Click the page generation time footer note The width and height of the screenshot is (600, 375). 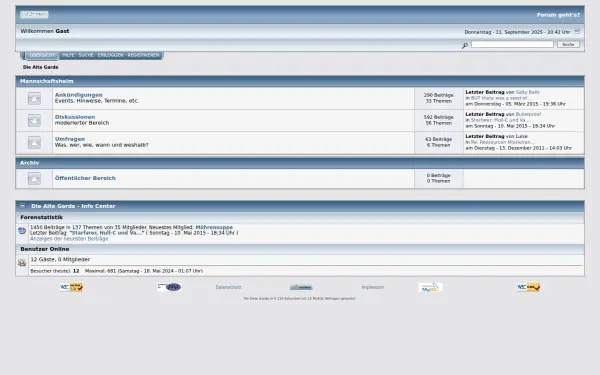point(300,298)
